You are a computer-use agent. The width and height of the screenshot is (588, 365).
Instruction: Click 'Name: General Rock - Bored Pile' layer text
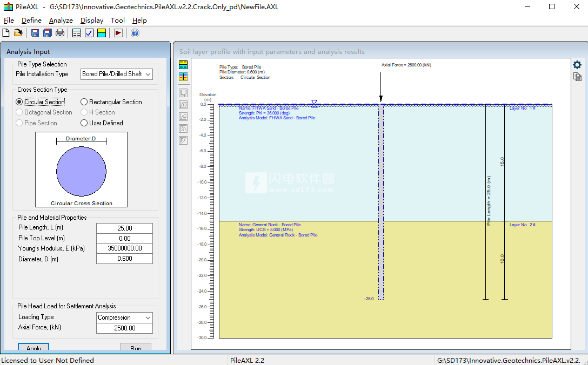pos(270,225)
